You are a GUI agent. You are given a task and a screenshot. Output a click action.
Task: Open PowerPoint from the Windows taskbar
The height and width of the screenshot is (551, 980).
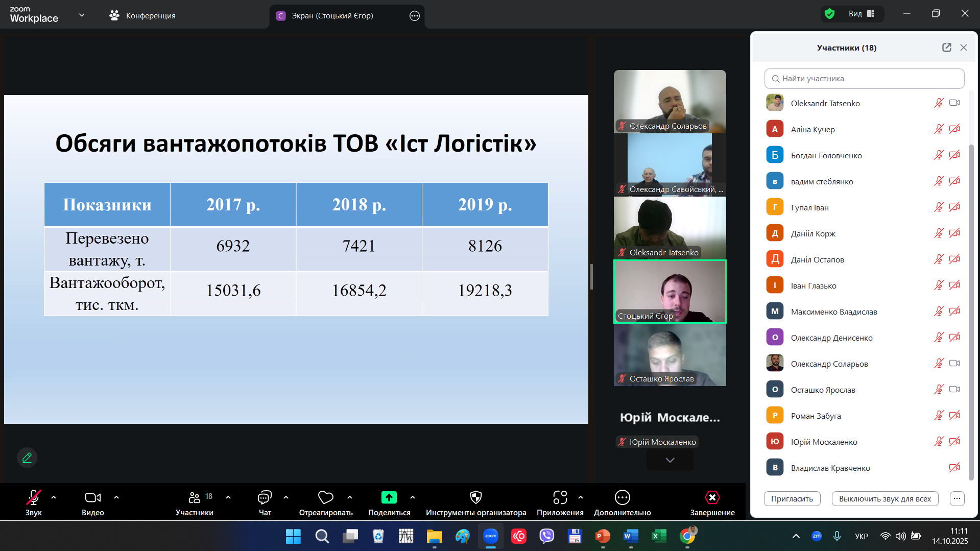coord(603,536)
